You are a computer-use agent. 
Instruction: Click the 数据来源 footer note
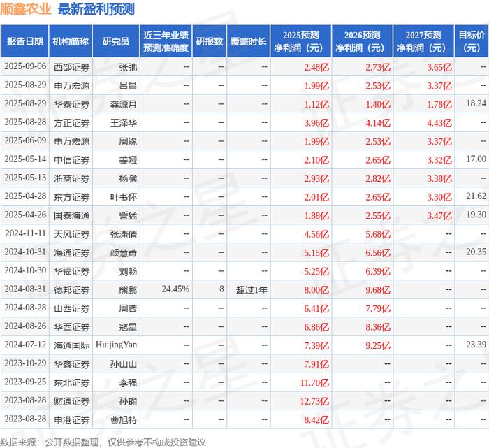tap(103, 442)
